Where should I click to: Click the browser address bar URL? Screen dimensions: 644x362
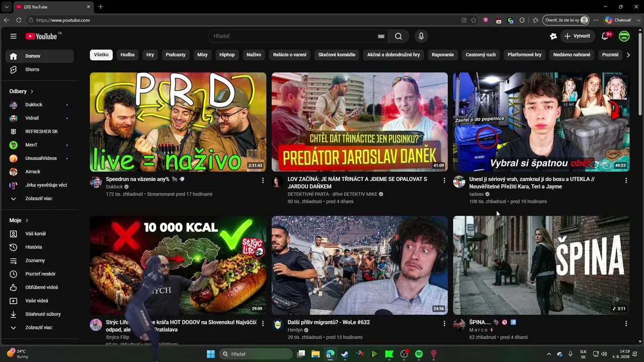tap(63, 20)
